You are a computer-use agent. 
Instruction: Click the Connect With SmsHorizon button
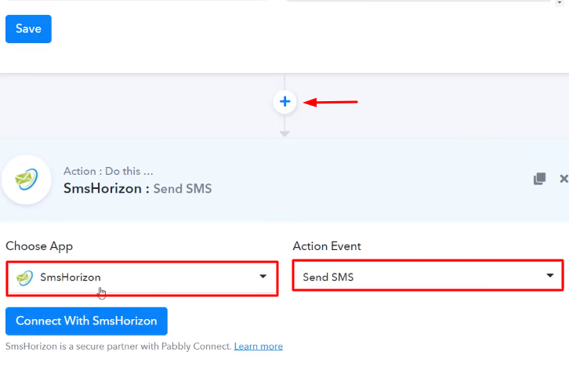[x=86, y=321]
